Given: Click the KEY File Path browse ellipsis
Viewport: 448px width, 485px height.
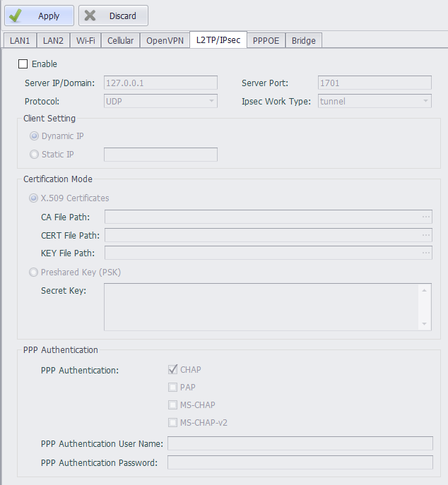Looking at the screenshot, I should (x=426, y=253).
